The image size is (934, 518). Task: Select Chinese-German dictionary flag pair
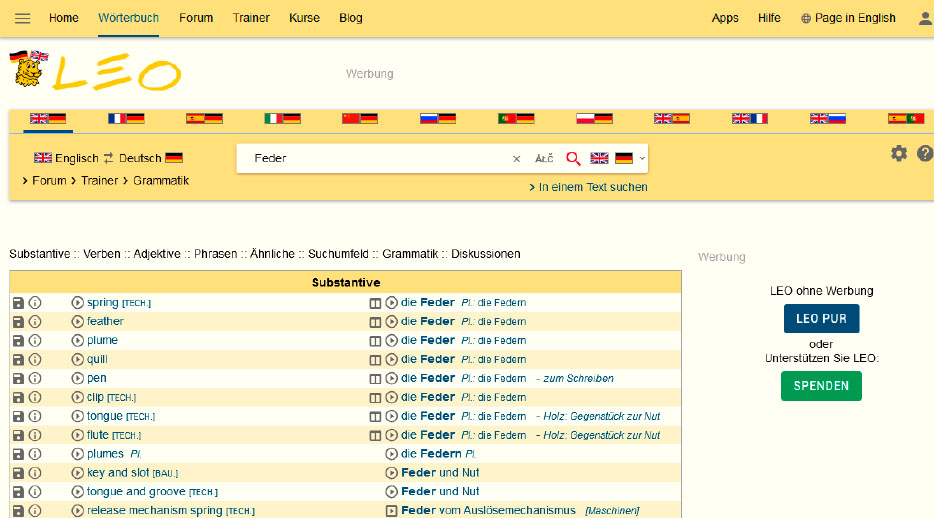tap(360, 118)
